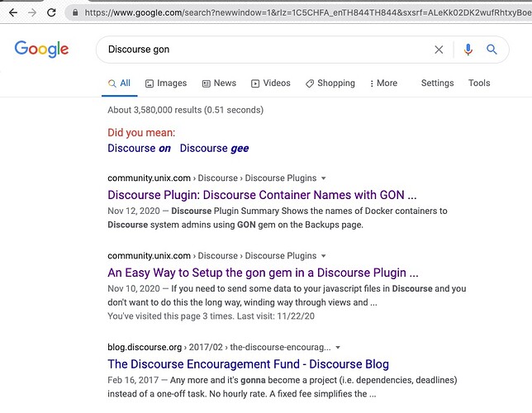Click the Nov 12, 2020 result date

(133, 211)
